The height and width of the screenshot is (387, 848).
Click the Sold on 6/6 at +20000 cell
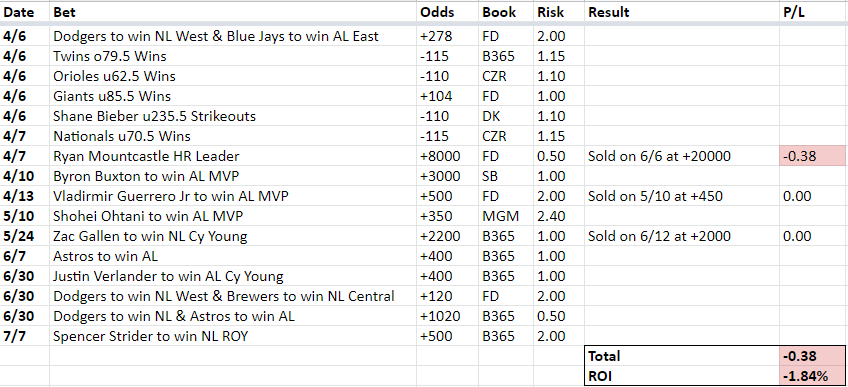(x=682, y=156)
